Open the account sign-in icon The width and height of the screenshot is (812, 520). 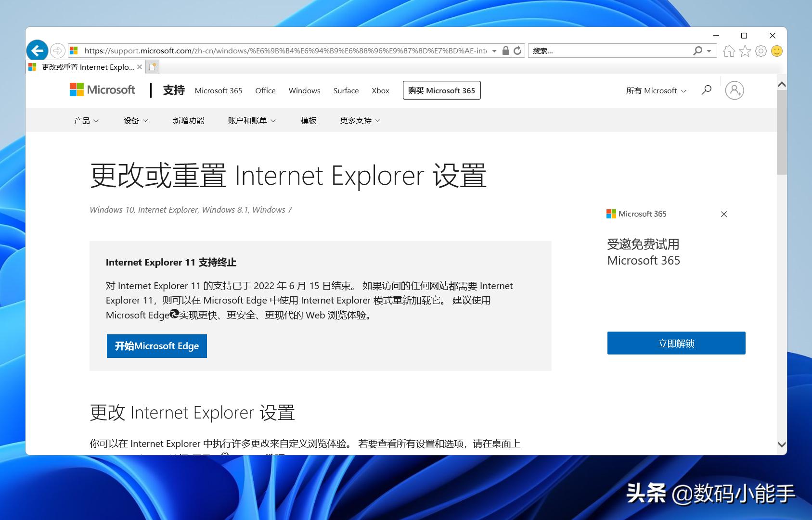pos(734,90)
